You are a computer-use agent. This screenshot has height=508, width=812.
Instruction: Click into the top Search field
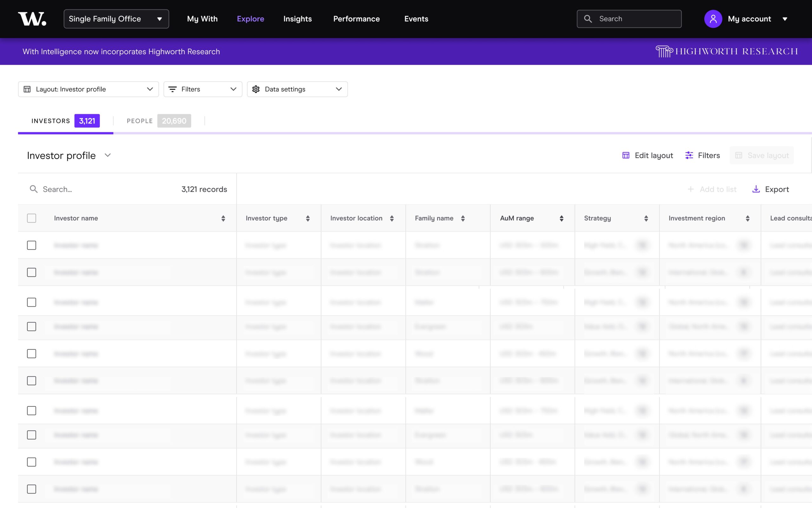[629, 19]
